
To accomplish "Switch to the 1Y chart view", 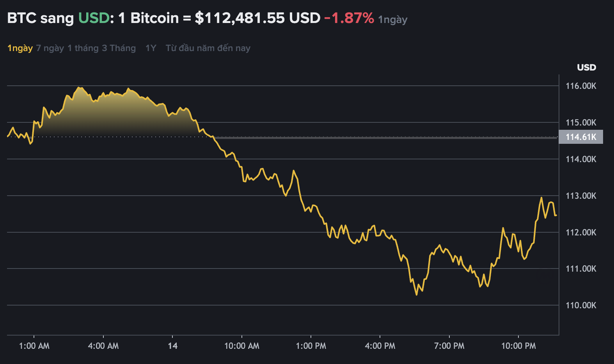I will [x=151, y=48].
